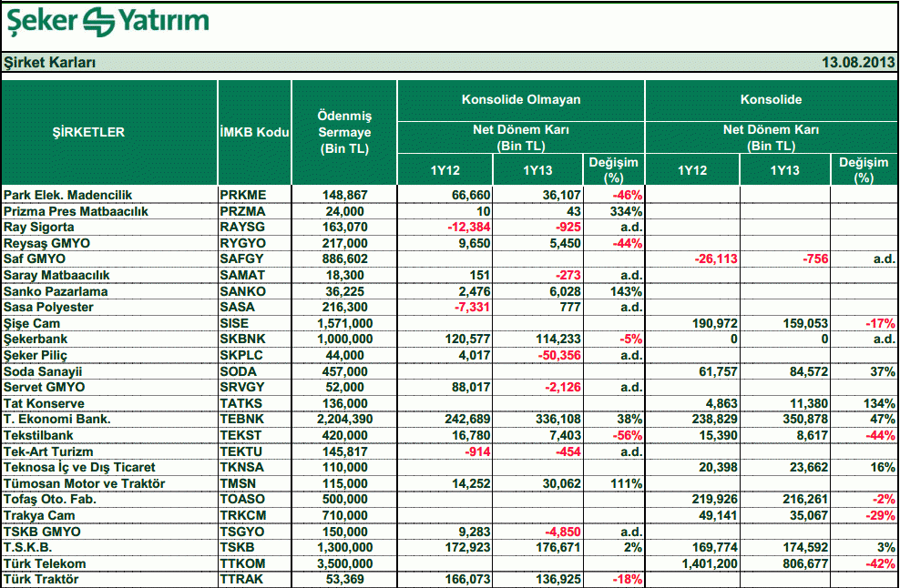Viewport: 900px width, 588px height.
Task: Select Prizma Pres Matbaacılık row name
Action: tap(76, 211)
